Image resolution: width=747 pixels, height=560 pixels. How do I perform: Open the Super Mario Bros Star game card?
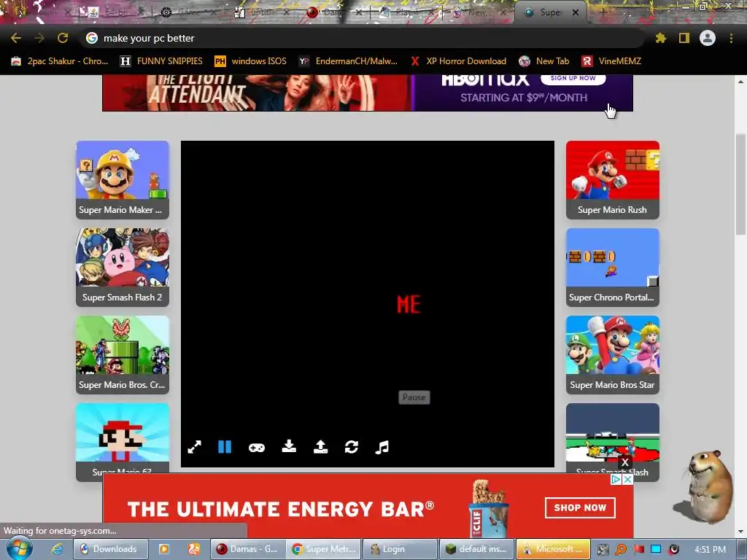pyautogui.click(x=613, y=355)
